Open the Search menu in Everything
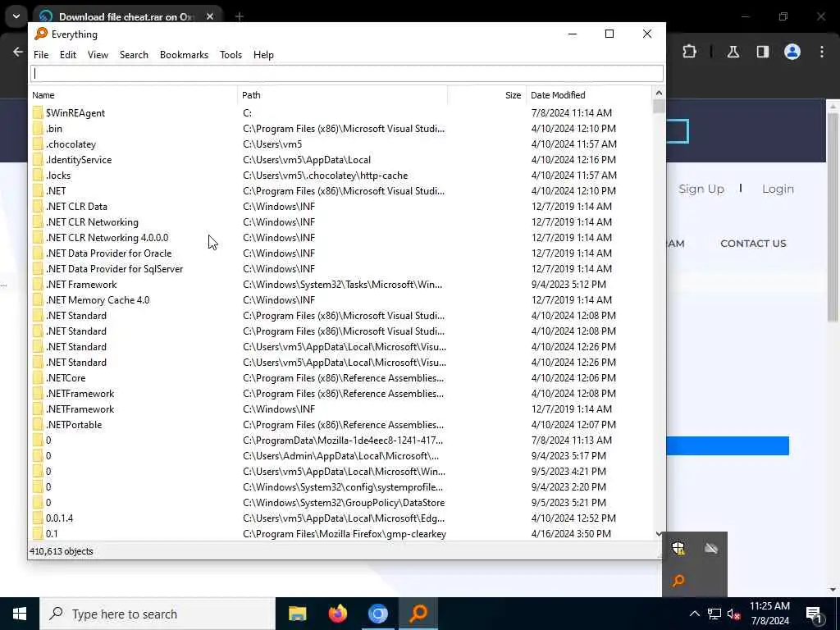Screen dimensions: 840x630 (134, 55)
